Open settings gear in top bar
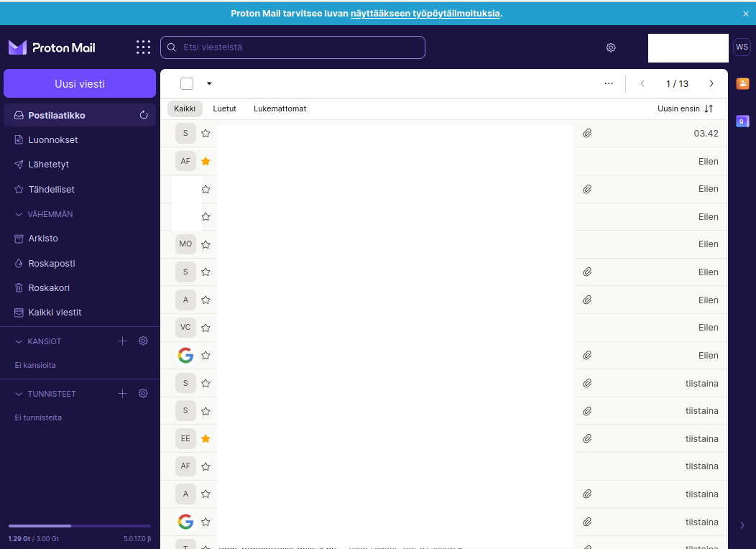This screenshot has width=756, height=549. (611, 47)
